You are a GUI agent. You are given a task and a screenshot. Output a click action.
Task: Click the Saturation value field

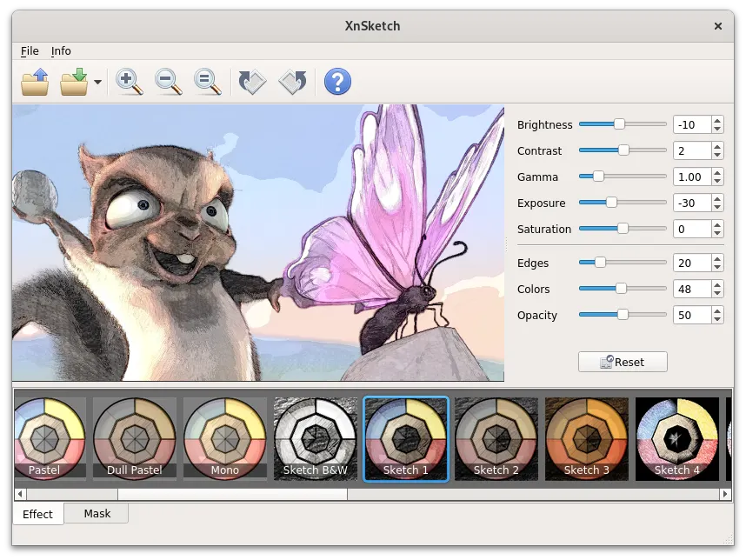(692, 230)
